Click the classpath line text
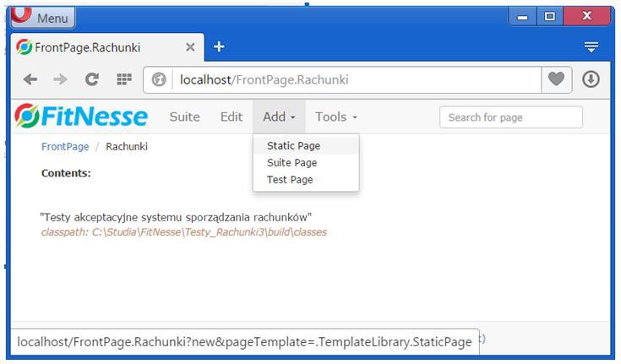The height and width of the screenshot is (364, 621). click(x=184, y=232)
